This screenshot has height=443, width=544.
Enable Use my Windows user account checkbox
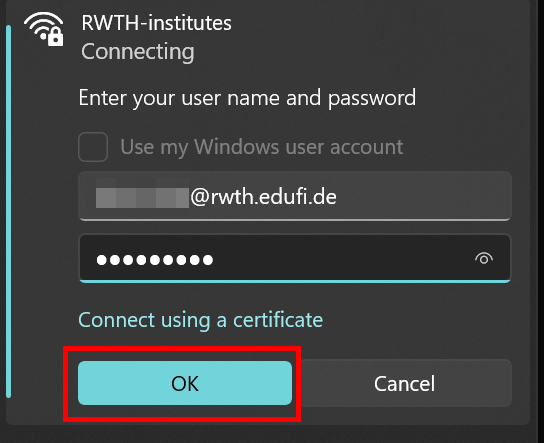click(x=93, y=147)
